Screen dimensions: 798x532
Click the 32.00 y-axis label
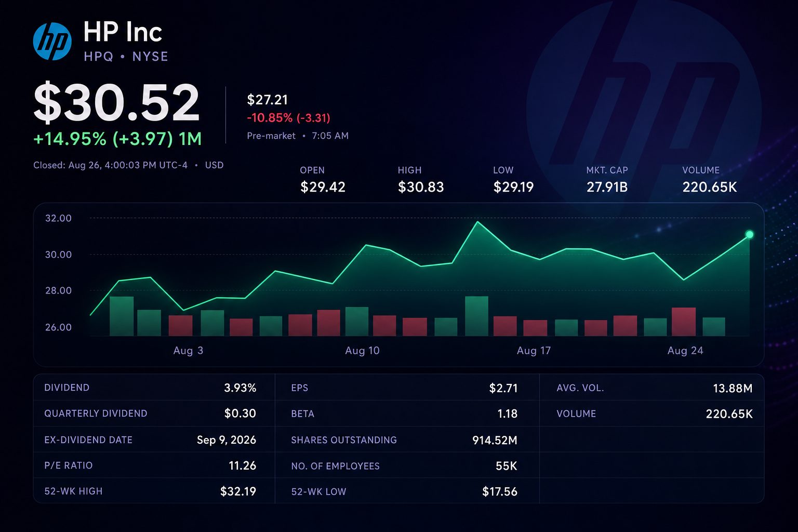coord(58,218)
